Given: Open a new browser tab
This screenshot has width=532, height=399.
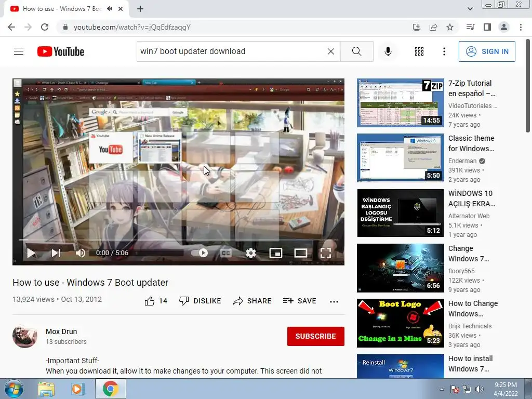Looking at the screenshot, I should 140,9.
